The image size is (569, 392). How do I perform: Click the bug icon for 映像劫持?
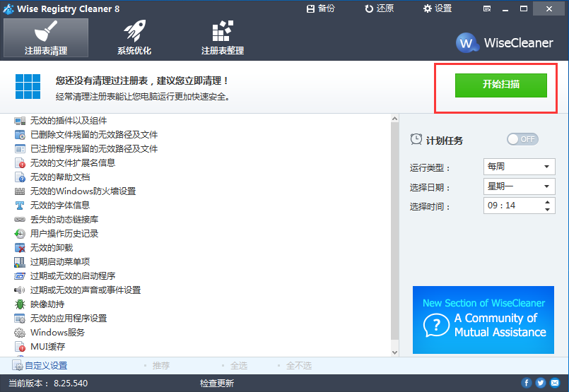pyautogui.click(x=20, y=304)
